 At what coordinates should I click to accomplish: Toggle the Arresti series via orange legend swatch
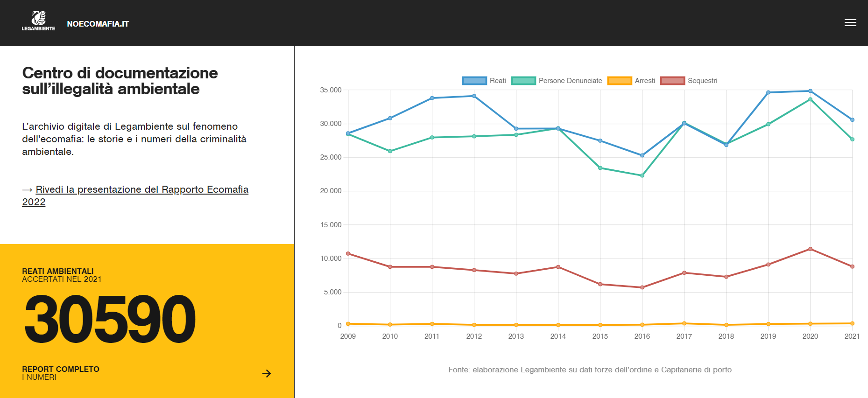(620, 81)
